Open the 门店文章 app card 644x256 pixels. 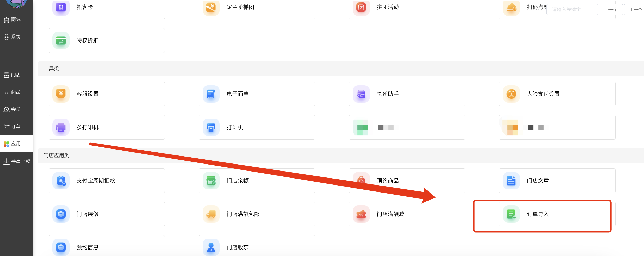(557, 181)
